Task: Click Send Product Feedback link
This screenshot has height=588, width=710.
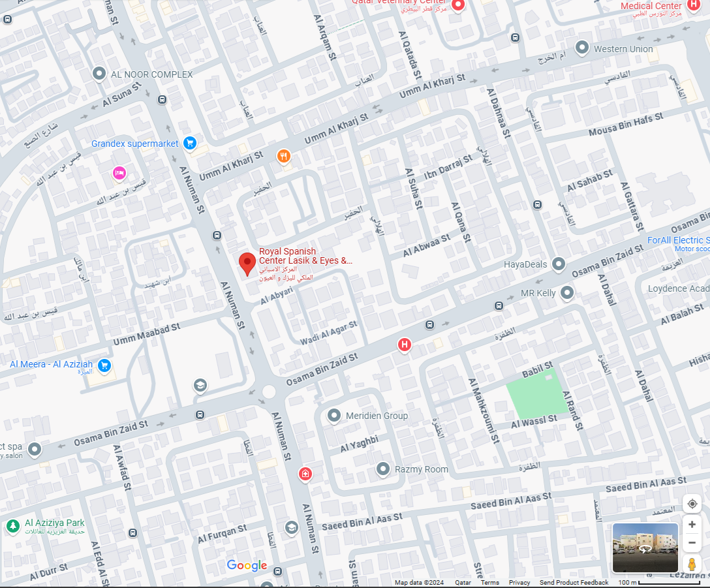Action: (574, 583)
